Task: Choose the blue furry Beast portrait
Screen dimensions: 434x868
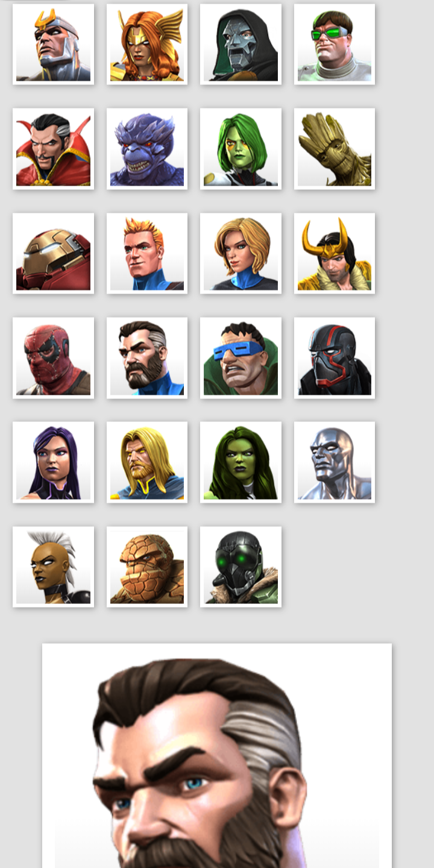Action: 147,149
